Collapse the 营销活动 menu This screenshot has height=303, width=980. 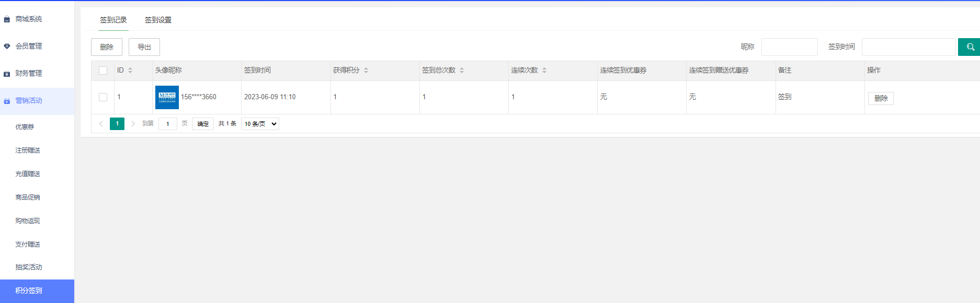(x=37, y=101)
